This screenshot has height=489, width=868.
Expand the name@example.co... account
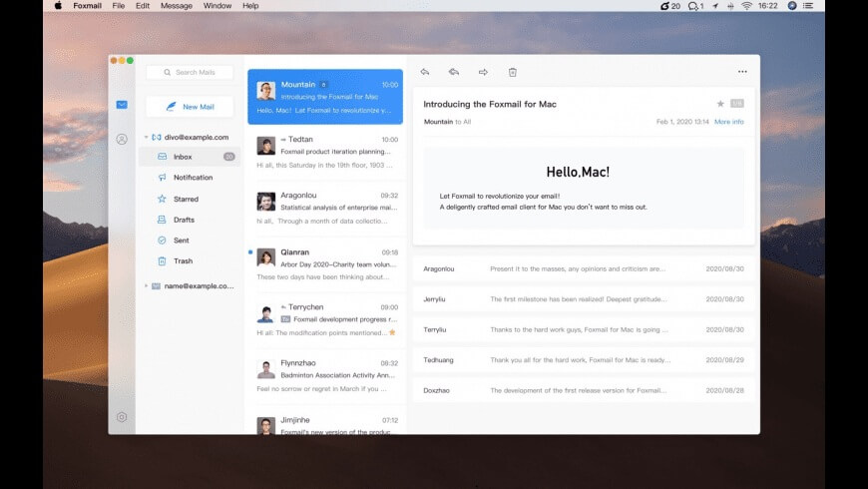[146, 285]
